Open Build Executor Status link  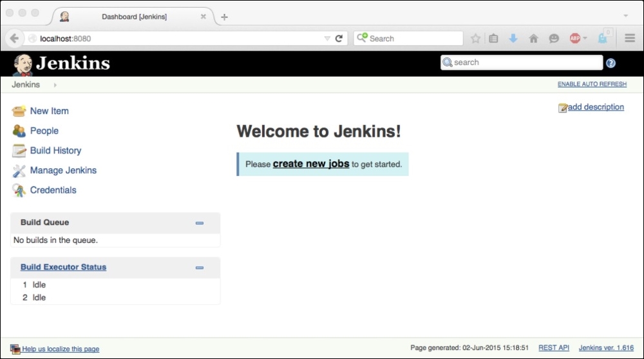click(63, 267)
